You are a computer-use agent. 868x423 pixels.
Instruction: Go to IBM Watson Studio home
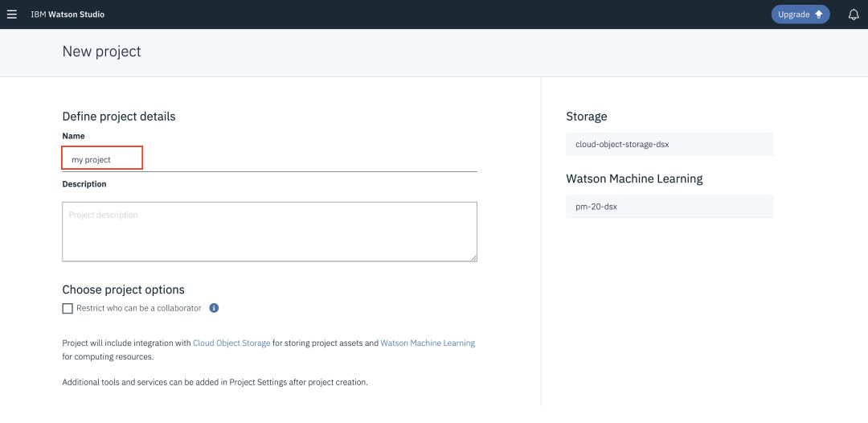[x=68, y=14]
